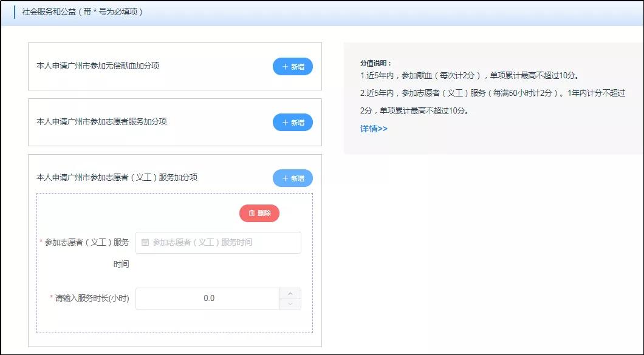Decrement the hours value with the lower stepper arrow
This screenshot has height=355, width=644.
click(x=290, y=303)
